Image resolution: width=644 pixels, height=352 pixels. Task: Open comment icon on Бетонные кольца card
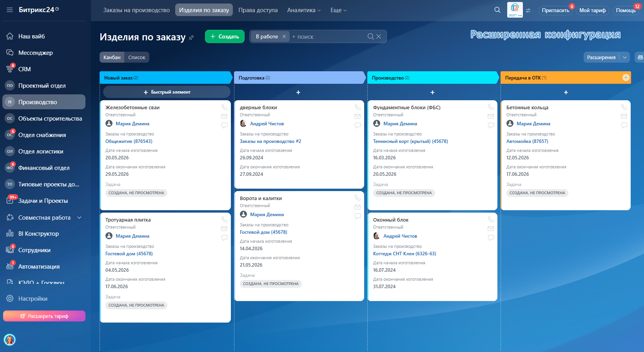(624, 126)
